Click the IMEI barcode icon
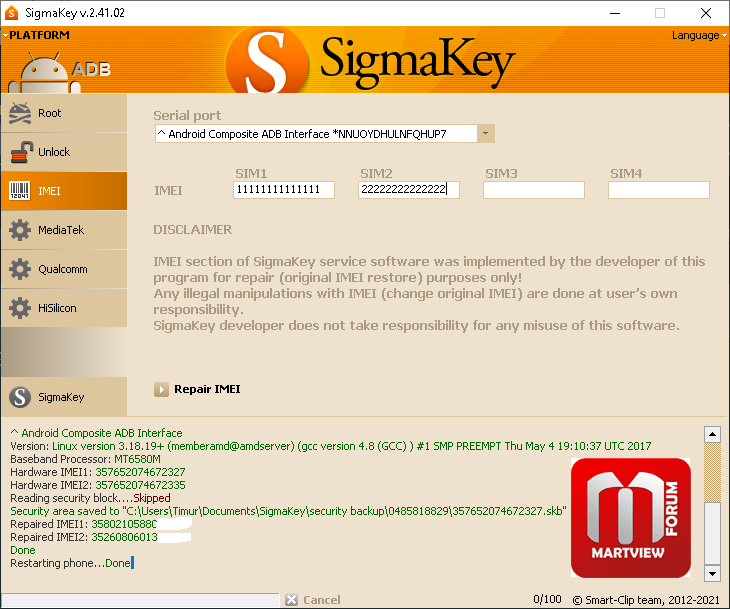Image resolution: width=730 pixels, height=609 pixels. pos(20,191)
